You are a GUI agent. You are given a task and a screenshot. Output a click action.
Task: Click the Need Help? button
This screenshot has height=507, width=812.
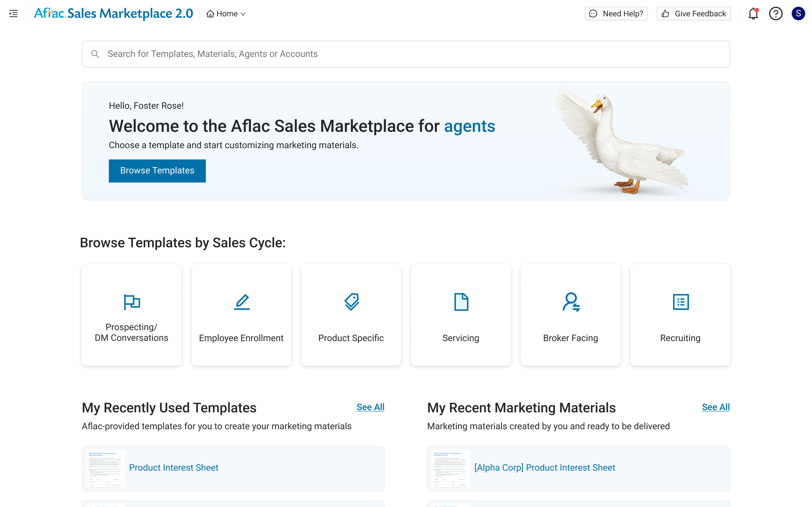(616, 14)
